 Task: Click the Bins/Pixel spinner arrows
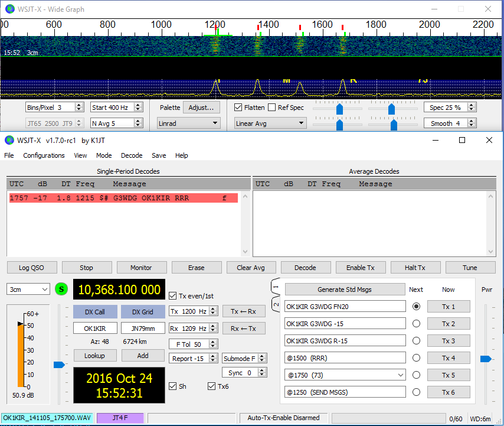79,107
